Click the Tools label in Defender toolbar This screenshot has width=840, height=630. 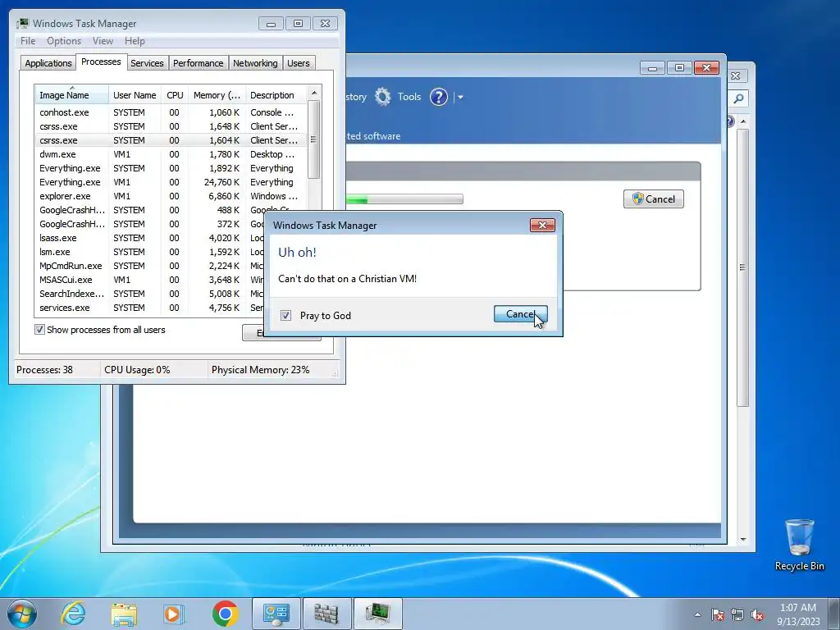[x=409, y=97]
